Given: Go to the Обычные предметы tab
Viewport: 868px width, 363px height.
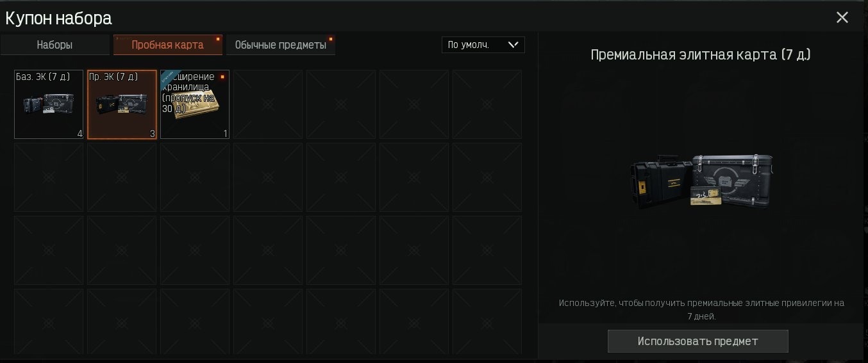Looking at the screenshot, I should point(281,45).
